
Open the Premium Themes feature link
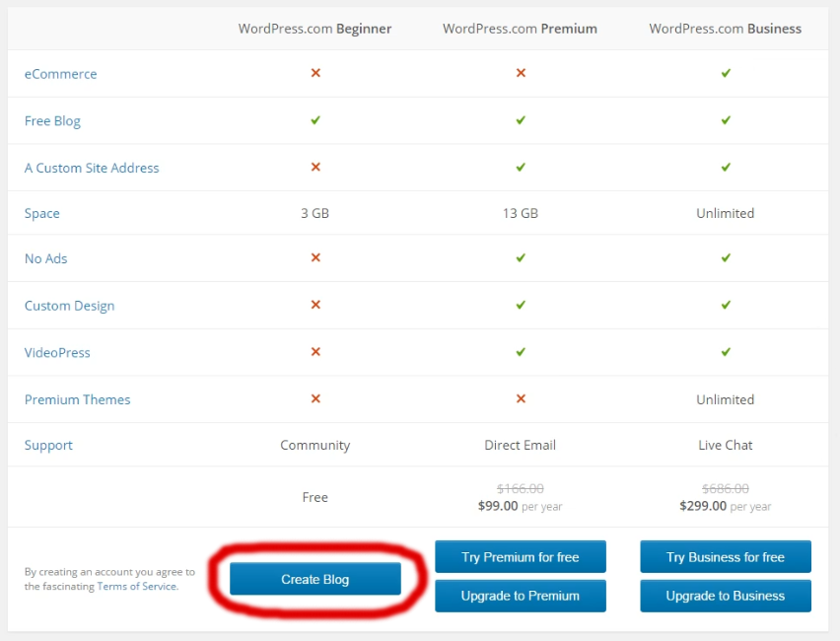(x=77, y=399)
